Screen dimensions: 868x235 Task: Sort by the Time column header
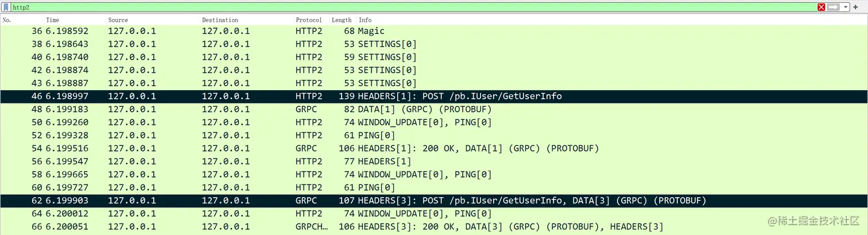[x=52, y=20]
